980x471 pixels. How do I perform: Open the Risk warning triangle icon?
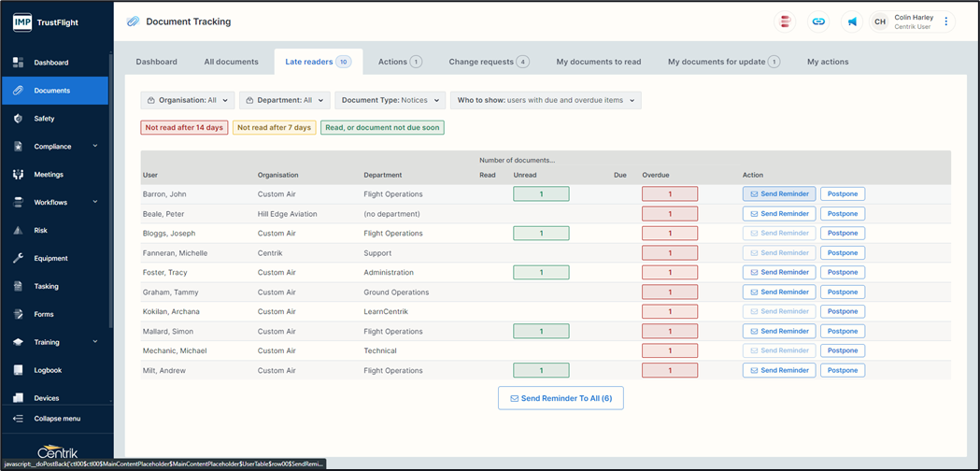[x=18, y=230]
